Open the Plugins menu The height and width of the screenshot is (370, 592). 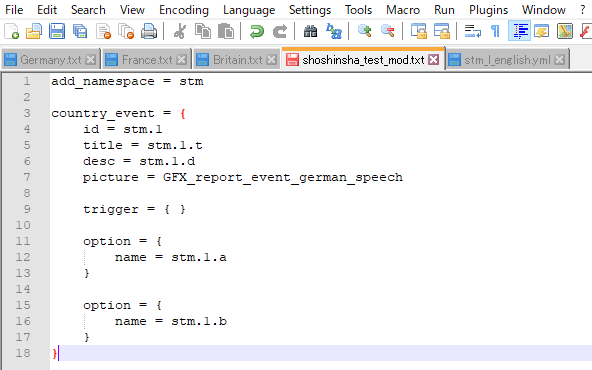coord(488,9)
